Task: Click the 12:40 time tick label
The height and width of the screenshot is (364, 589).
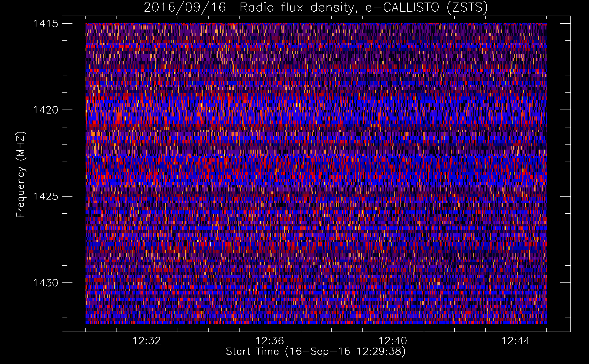Action: 393,341
